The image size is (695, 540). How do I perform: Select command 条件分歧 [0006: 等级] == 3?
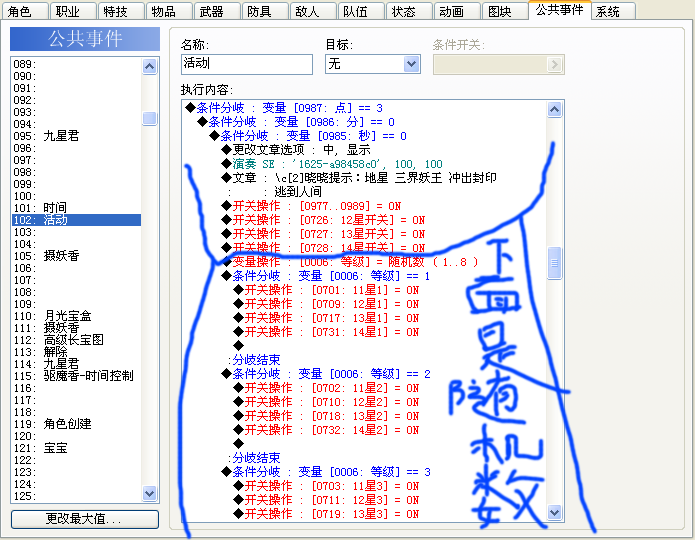326,472
